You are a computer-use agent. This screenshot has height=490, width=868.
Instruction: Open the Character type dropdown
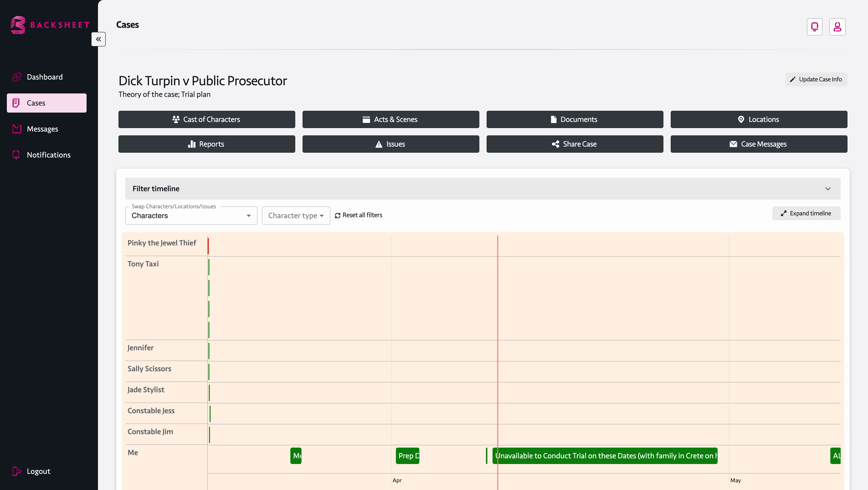click(x=295, y=216)
